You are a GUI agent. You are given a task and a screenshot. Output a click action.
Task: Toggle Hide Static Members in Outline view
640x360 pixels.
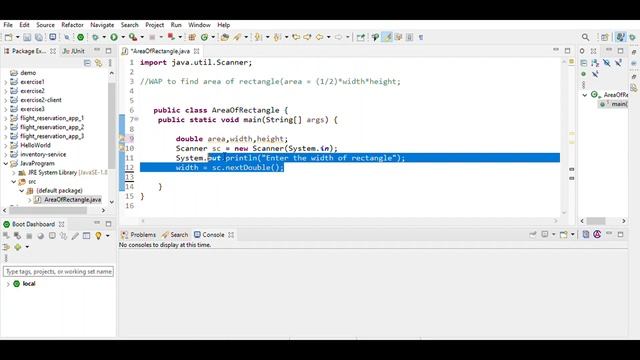(618, 62)
